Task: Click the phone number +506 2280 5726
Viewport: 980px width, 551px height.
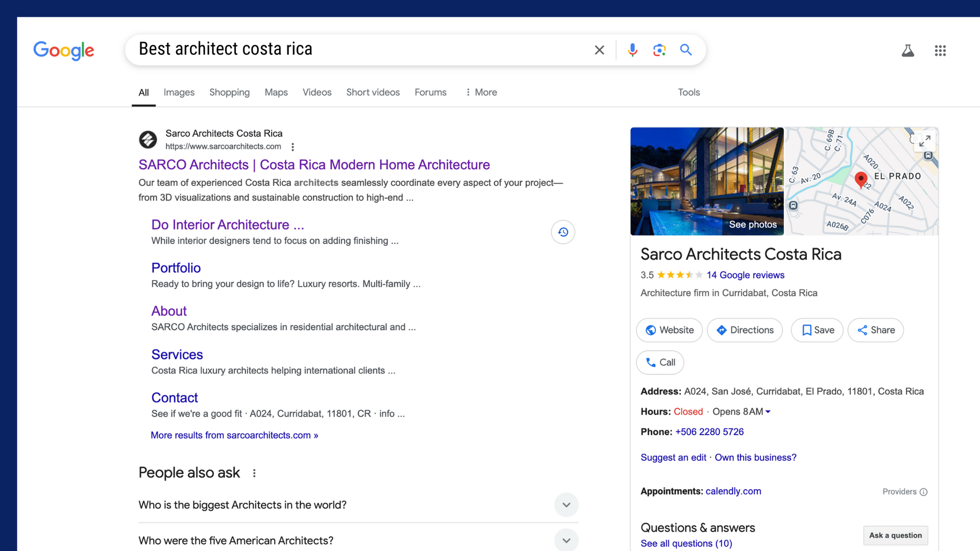Action: click(x=709, y=432)
